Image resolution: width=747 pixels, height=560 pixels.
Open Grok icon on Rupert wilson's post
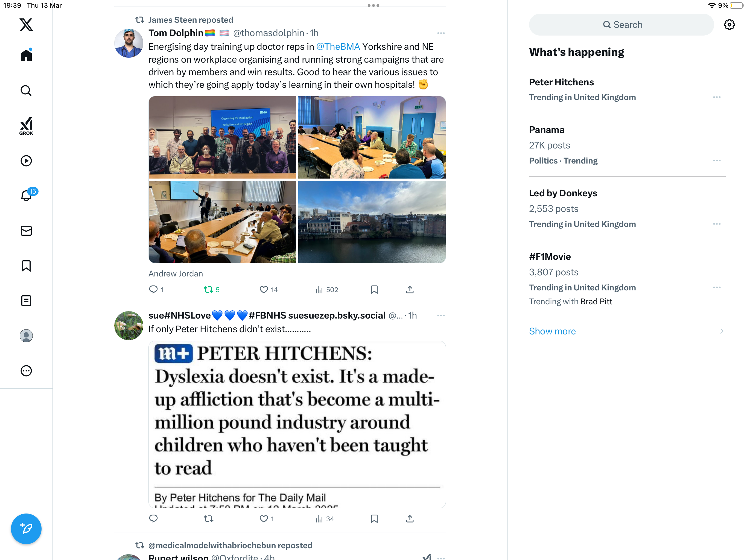pyautogui.click(x=427, y=557)
